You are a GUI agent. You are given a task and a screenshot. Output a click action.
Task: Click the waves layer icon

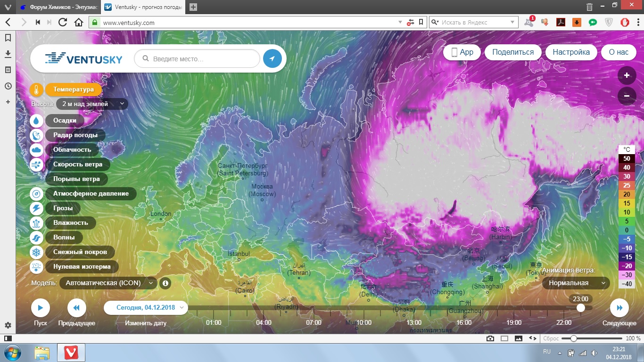[37, 238]
